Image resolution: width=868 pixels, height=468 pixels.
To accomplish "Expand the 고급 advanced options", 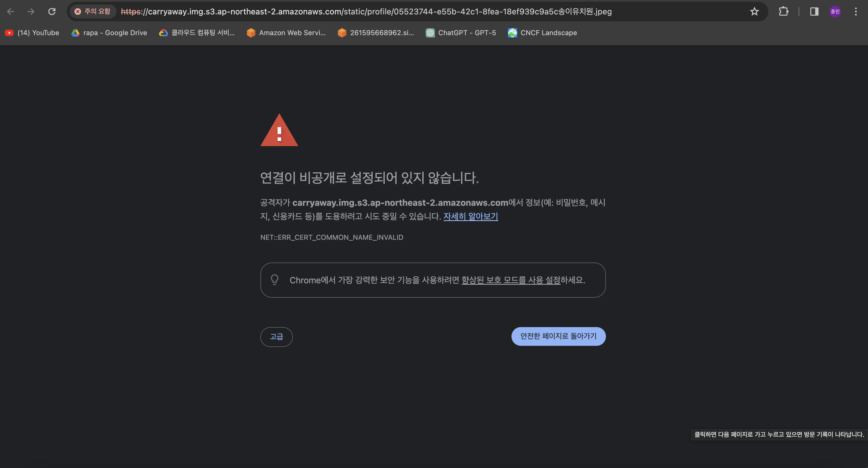I will click(276, 337).
